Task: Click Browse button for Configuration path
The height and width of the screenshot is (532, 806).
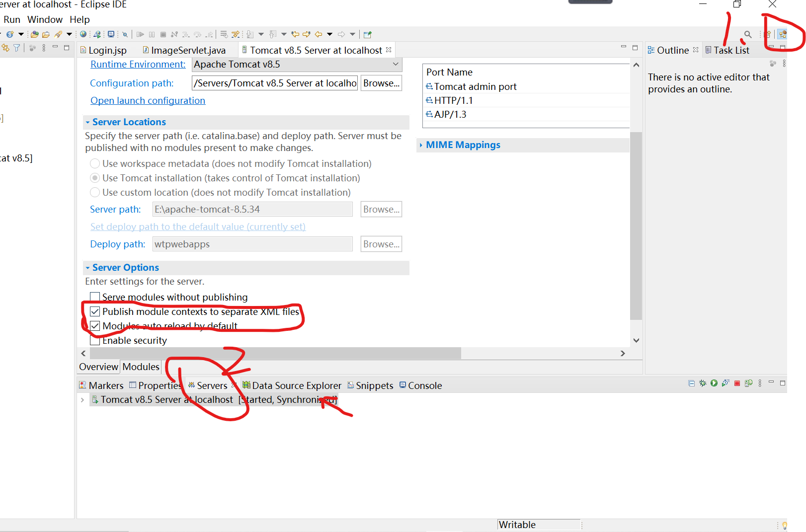Action: pyautogui.click(x=381, y=83)
